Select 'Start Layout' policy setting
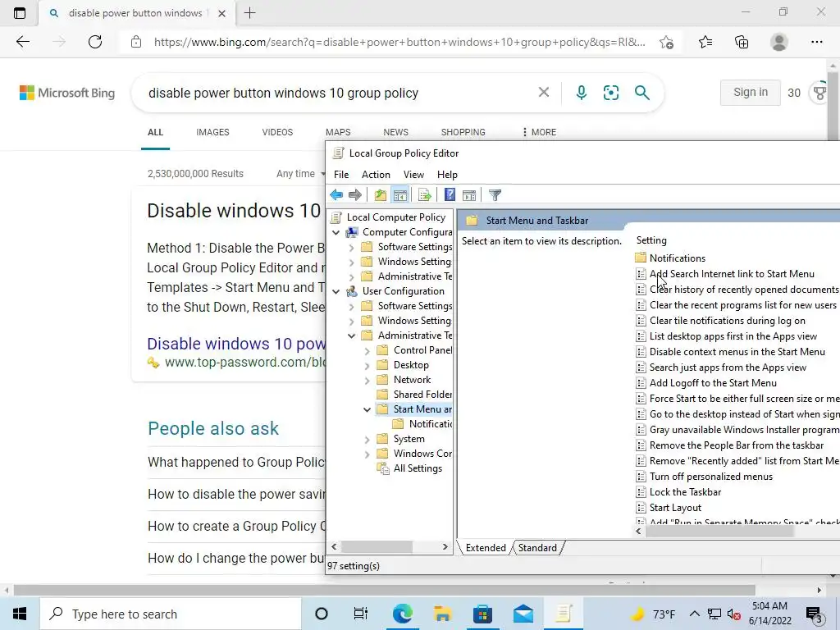This screenshot has width=840, height=630. [675, 507]
